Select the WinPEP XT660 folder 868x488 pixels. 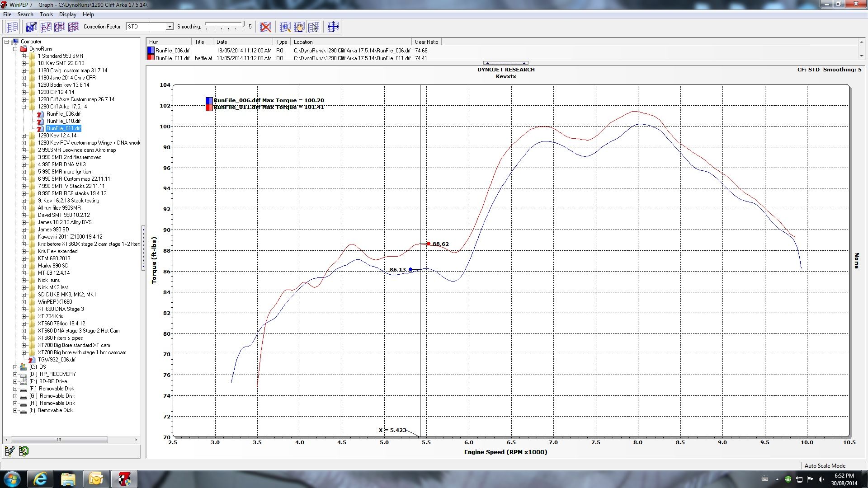[x=55, y=302]
